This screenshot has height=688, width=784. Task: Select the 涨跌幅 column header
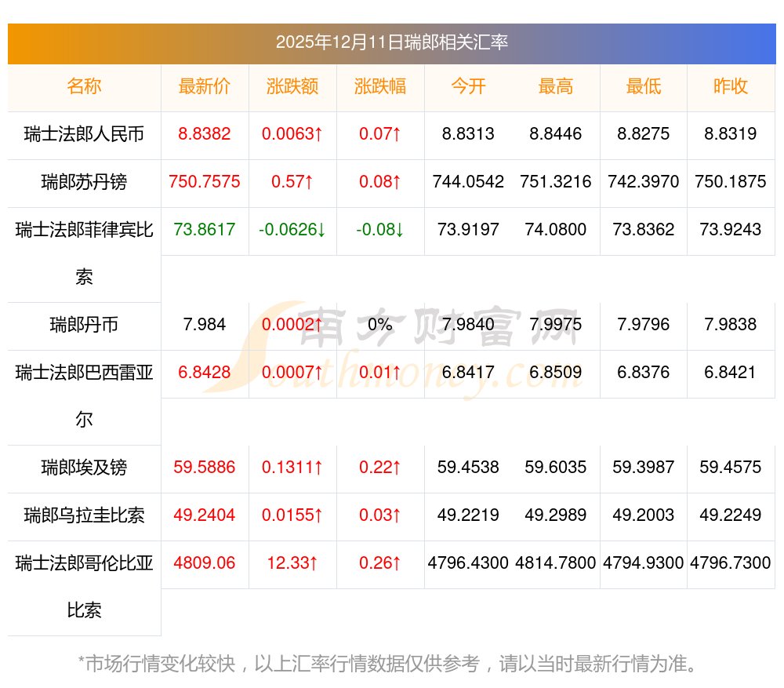tap(380, 86)
